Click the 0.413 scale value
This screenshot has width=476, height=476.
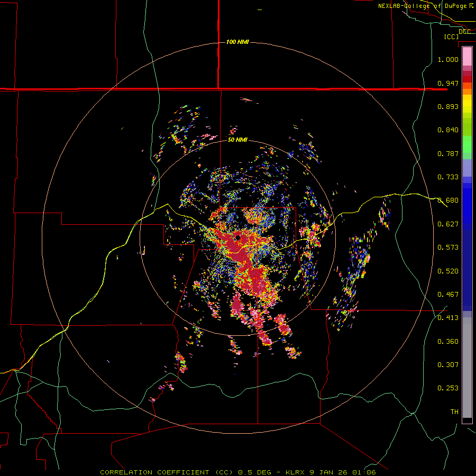448,318
